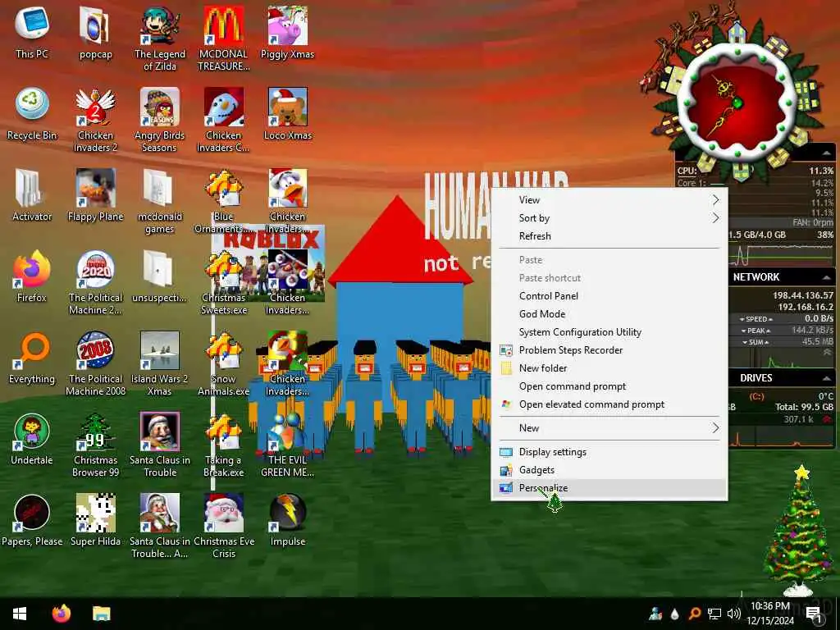The height and width of the screenshot is (630, 840).
Task: Select Santa Claus in Trouble icon
Action: click(160, 444)
